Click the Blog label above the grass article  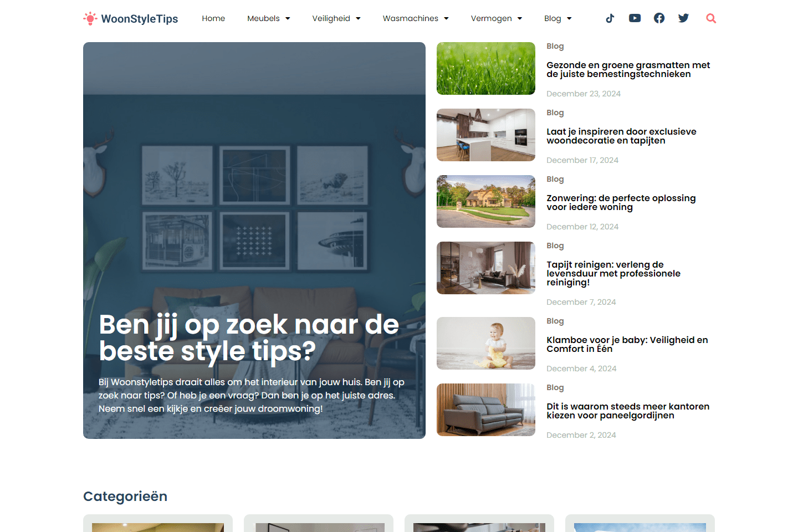[555, 46]
